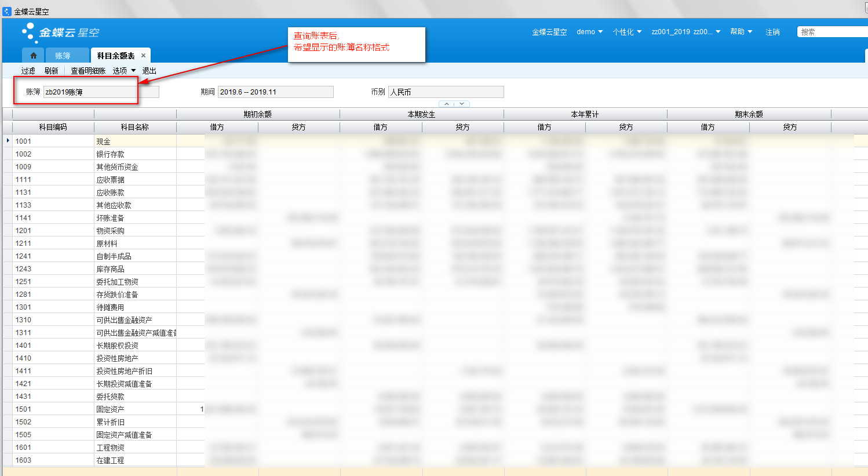Image resolution: width=868 pixels, height=476 pixels.
Task: Open the demo user dropdown
Action: 589,32
